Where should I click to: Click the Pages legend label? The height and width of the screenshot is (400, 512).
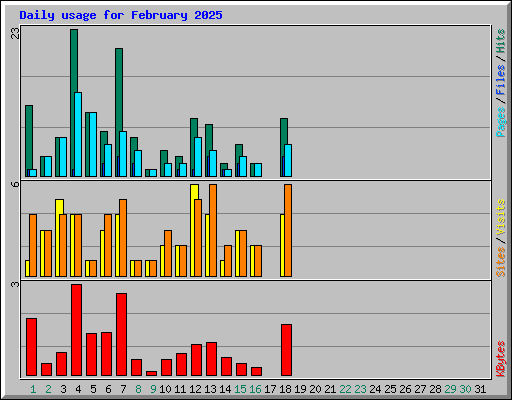[x=500, y=122]
